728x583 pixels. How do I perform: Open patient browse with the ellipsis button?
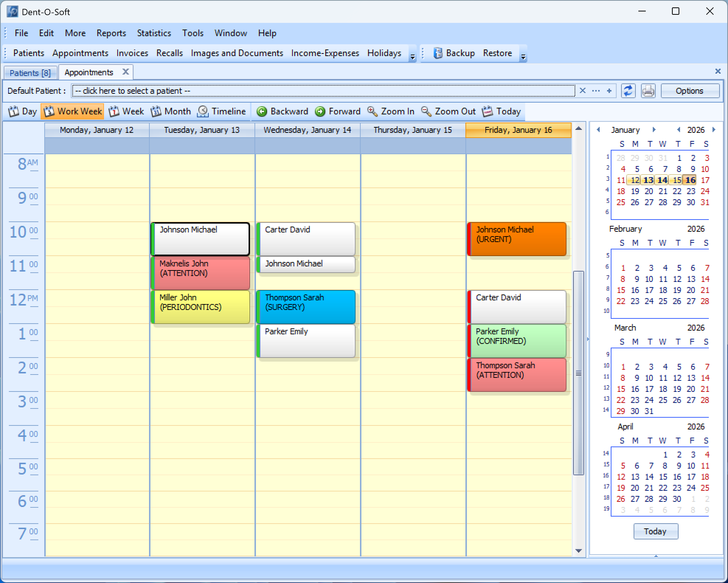tap(595, 91)
